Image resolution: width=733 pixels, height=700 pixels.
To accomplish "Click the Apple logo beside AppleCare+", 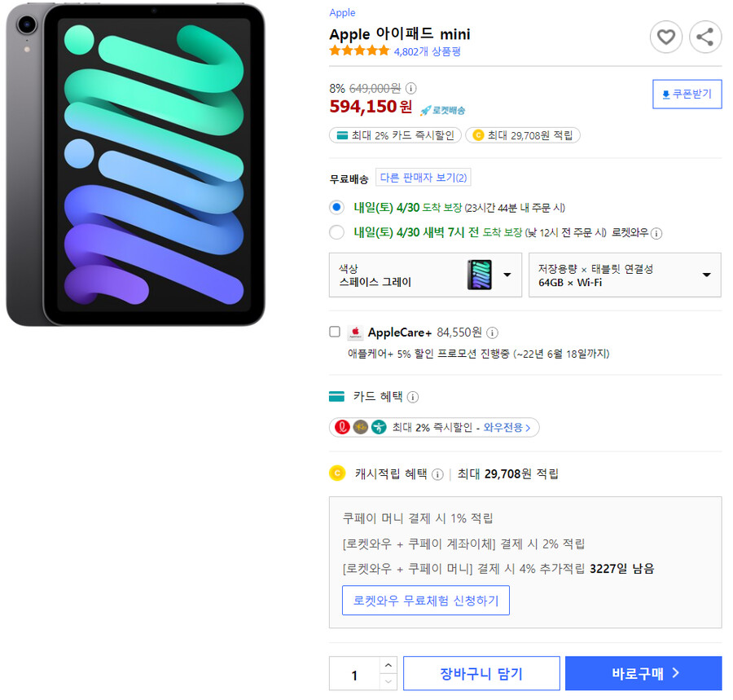I will tap(354, 332).
